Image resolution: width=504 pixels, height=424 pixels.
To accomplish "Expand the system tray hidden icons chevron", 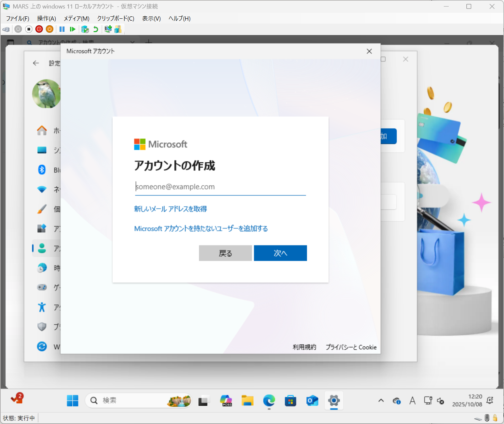I will pyautogui.click(x=381, y=400).
